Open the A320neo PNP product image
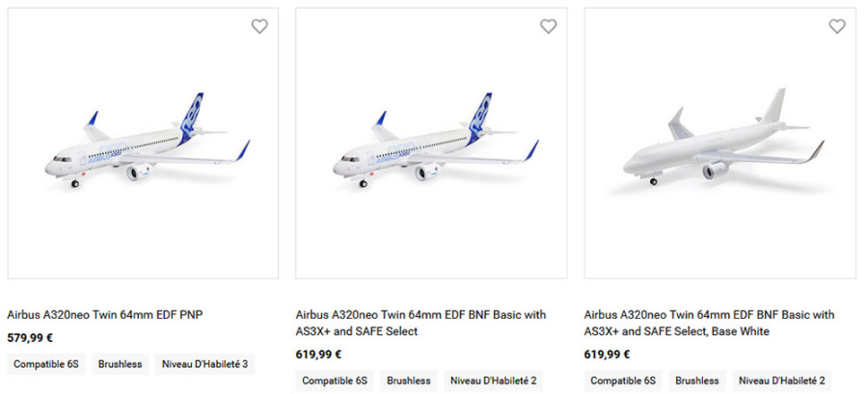868x394 pixels. [143, 144]
